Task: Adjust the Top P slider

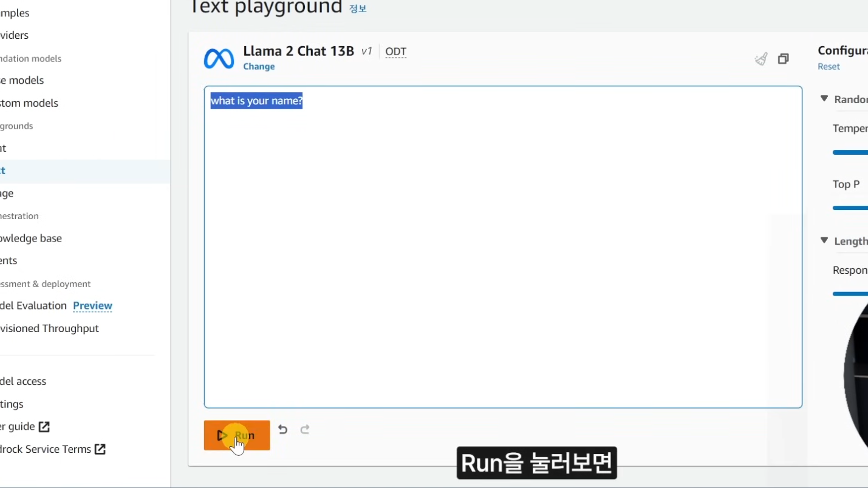Action: (850, 208)
